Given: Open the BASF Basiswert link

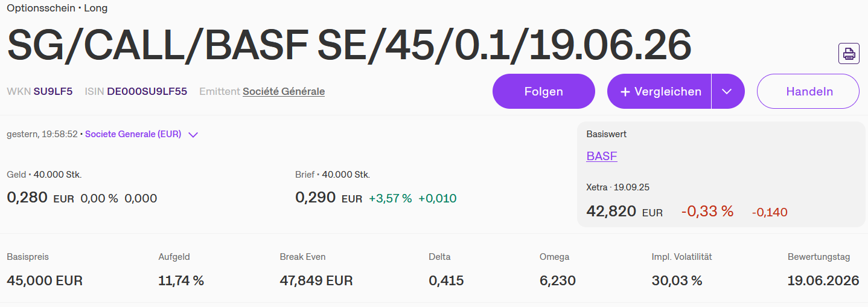Looking at the screenshot, I should pos(602,157).
